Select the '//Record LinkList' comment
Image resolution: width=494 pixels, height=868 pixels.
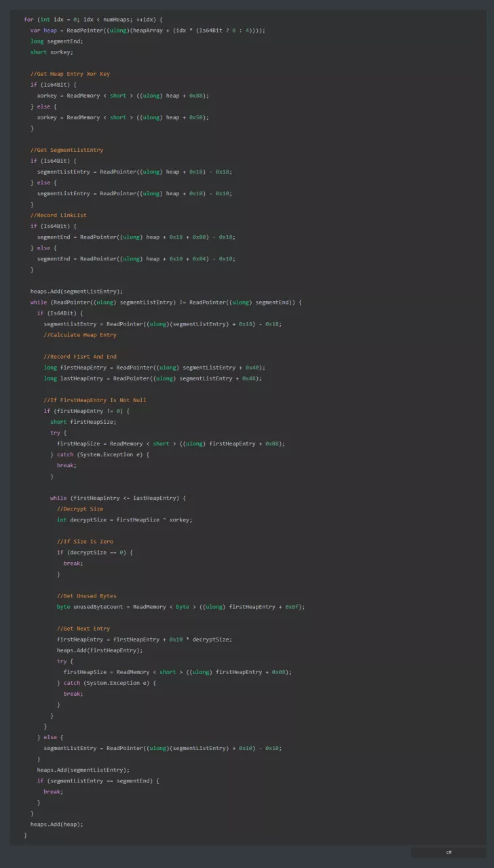tap(58, 215)
